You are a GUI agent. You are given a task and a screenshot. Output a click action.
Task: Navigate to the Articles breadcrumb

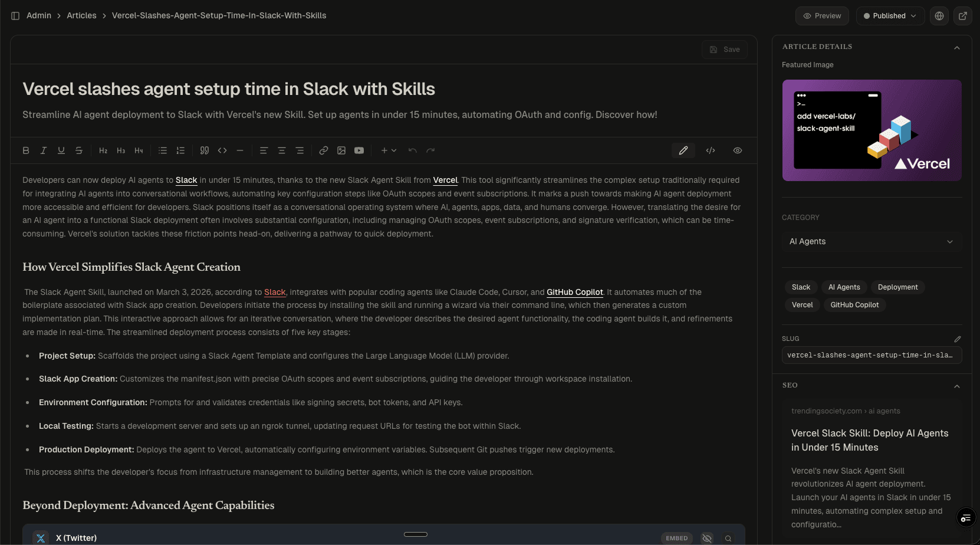[x=81, y=15]
